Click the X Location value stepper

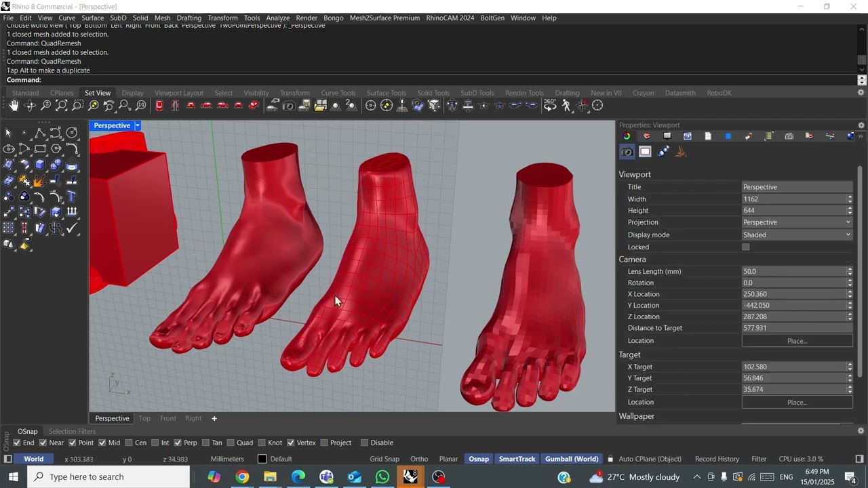point(850,294)
